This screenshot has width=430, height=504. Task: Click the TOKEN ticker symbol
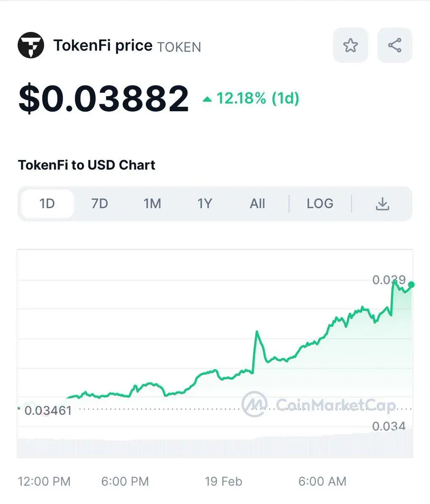point(179,47)
